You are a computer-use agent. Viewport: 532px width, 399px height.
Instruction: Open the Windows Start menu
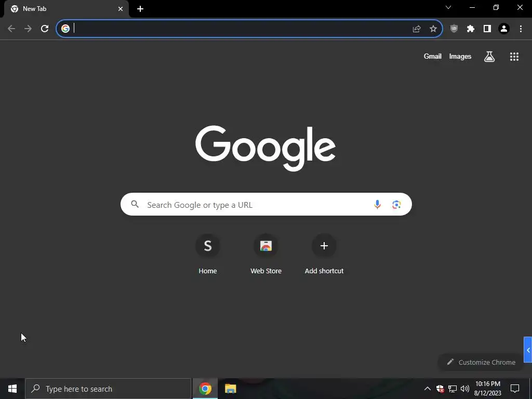(x=12, y=389)
